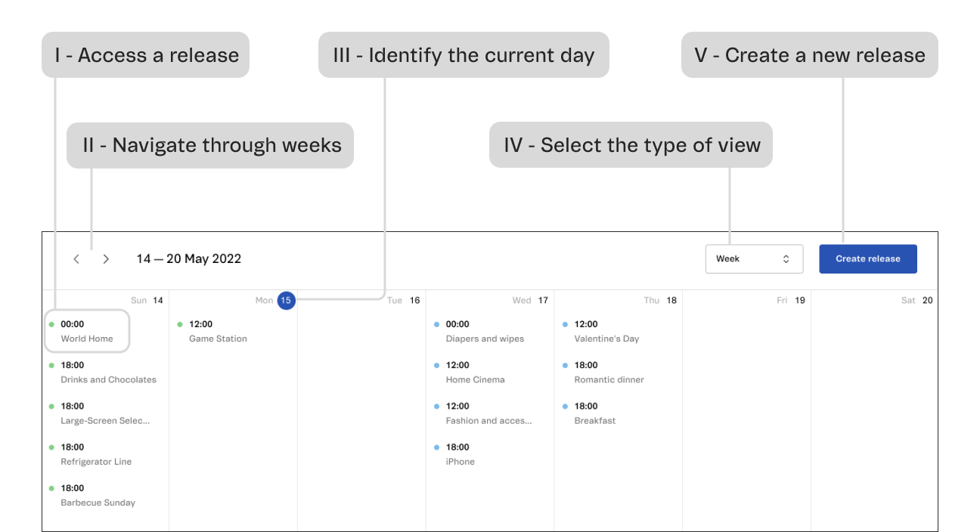Select the highlighted day 15 circle
Viewport: 980px width, 532px height.
(x=285, y=300)
